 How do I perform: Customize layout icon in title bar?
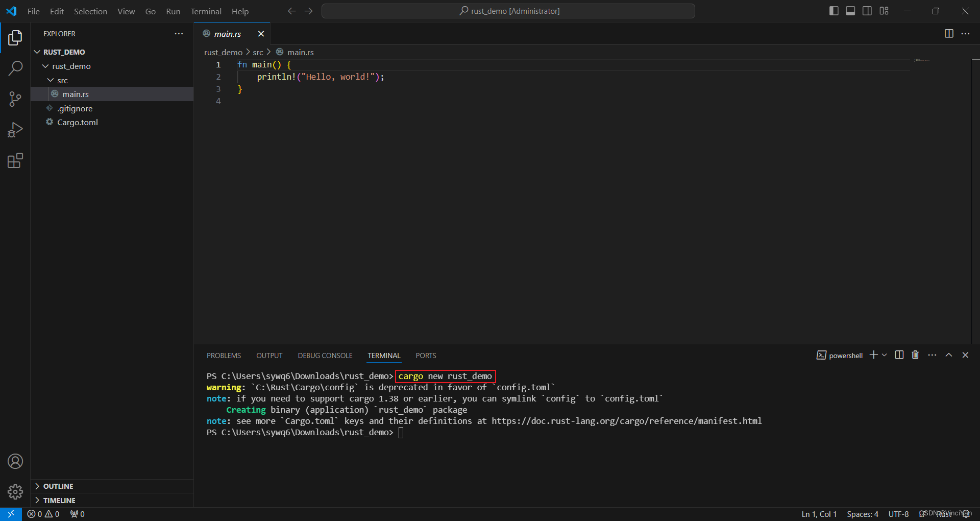tap(884, 11)
